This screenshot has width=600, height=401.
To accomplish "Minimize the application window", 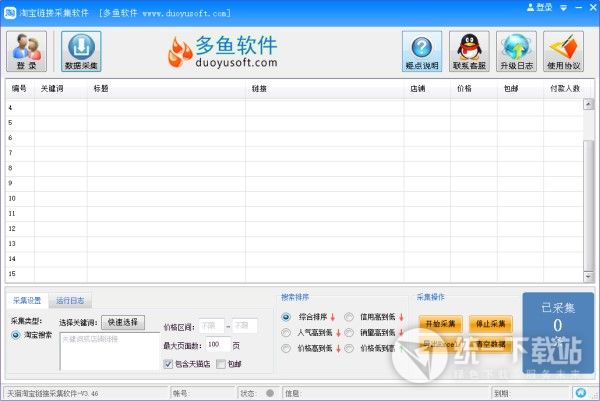I will 579,8.
